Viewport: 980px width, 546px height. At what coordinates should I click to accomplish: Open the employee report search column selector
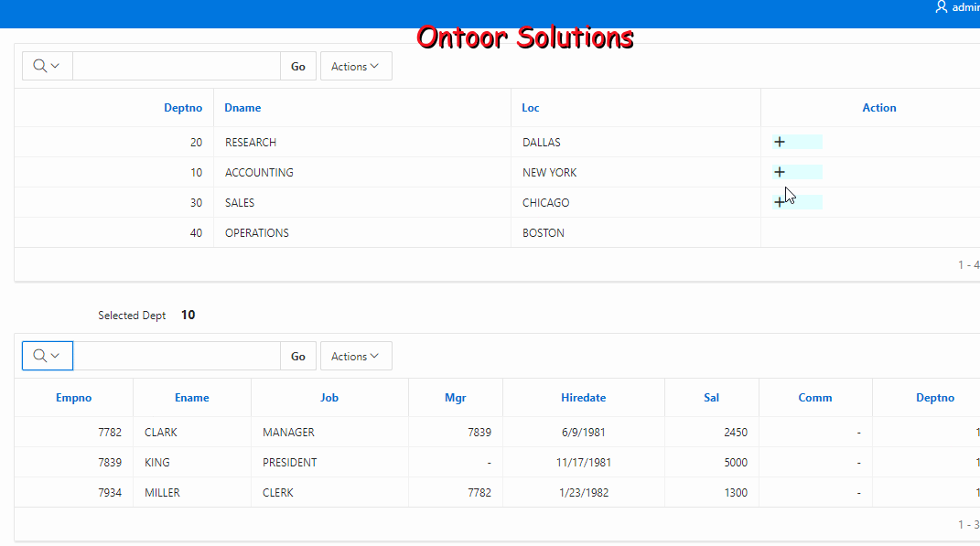47,356
